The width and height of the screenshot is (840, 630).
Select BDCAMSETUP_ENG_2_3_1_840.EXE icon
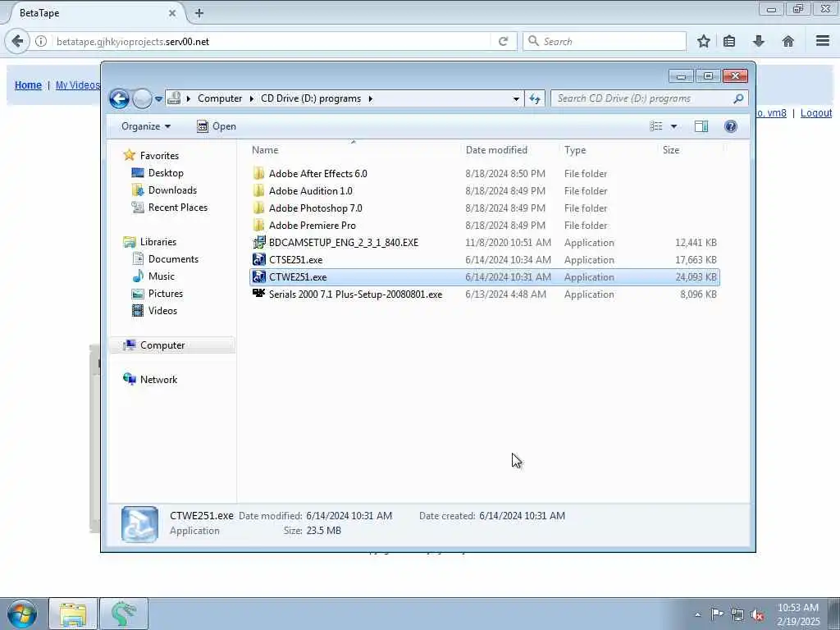pyautogui.click(x=258, y=242)
